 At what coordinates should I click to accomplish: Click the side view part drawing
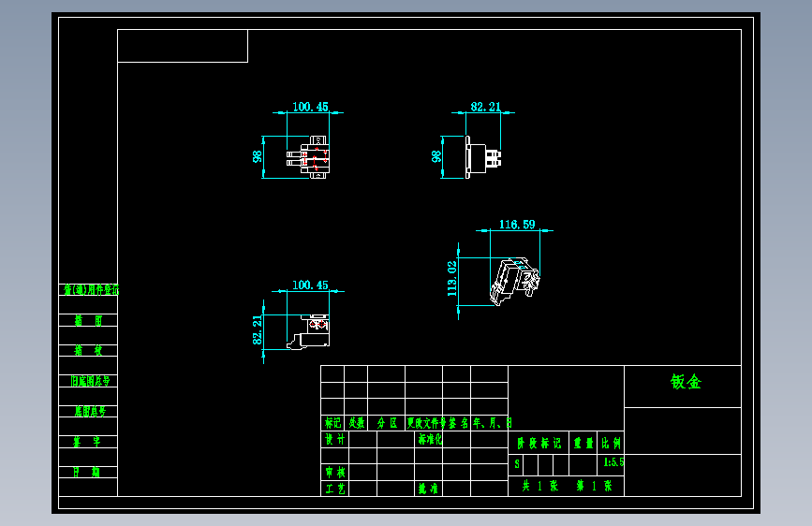click(483, 157)
